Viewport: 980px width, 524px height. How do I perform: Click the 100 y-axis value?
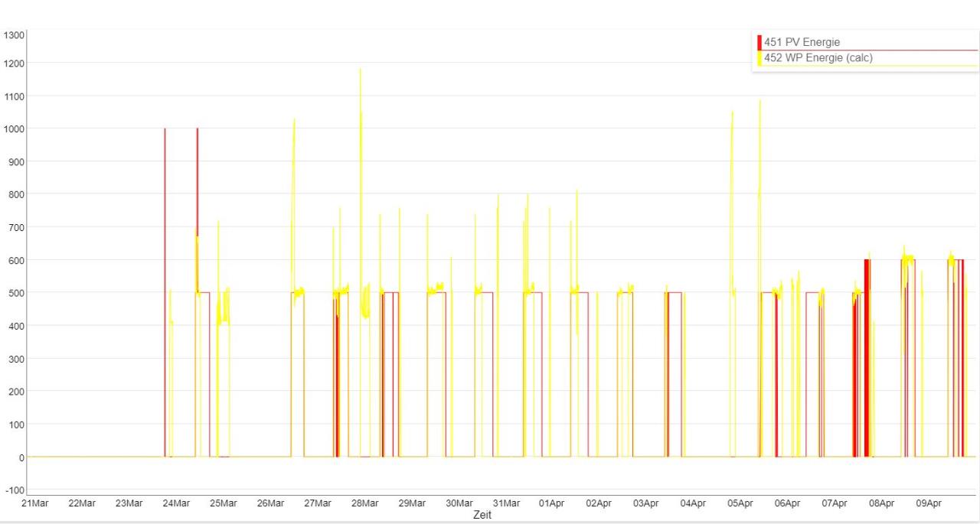point(17,425)
